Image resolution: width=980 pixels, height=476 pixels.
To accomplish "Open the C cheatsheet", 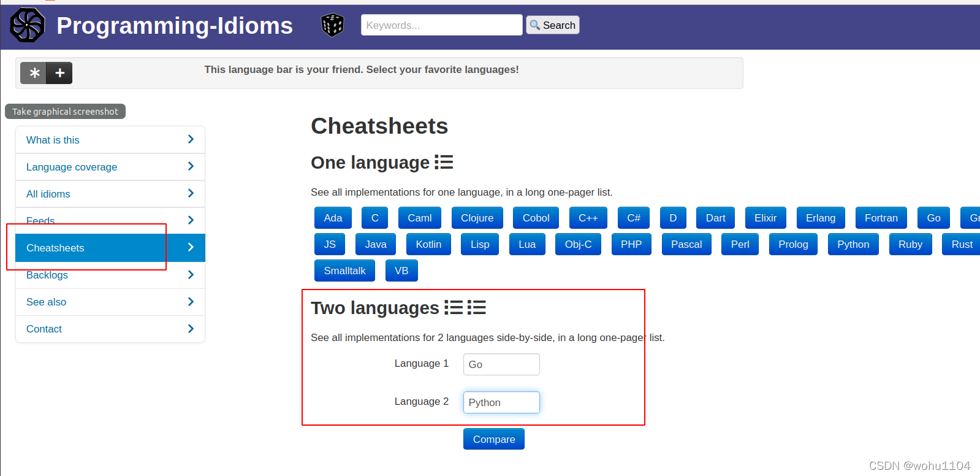I will 375,218.
